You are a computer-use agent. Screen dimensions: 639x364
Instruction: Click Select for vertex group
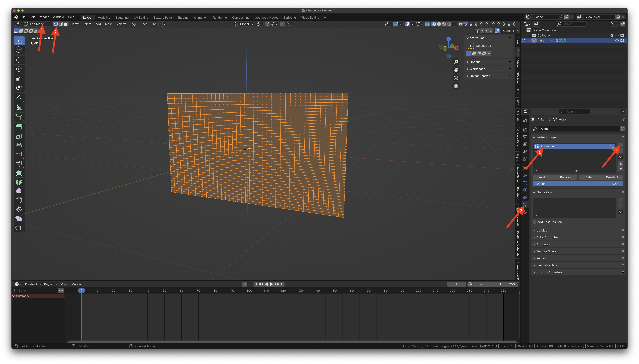tap(590, 177)
